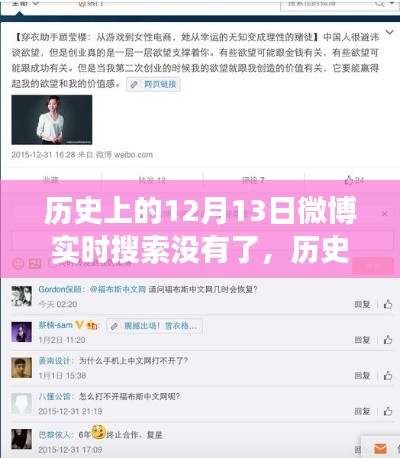Like Gordon保顺's comment
Image resolution: width=400 pixels, height=458 pixels.
pos(388,304)
